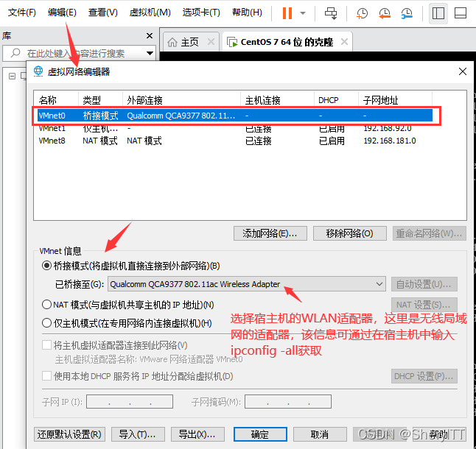
Task: Click the orange pause virtual machine icon
Action: [287, 13]
